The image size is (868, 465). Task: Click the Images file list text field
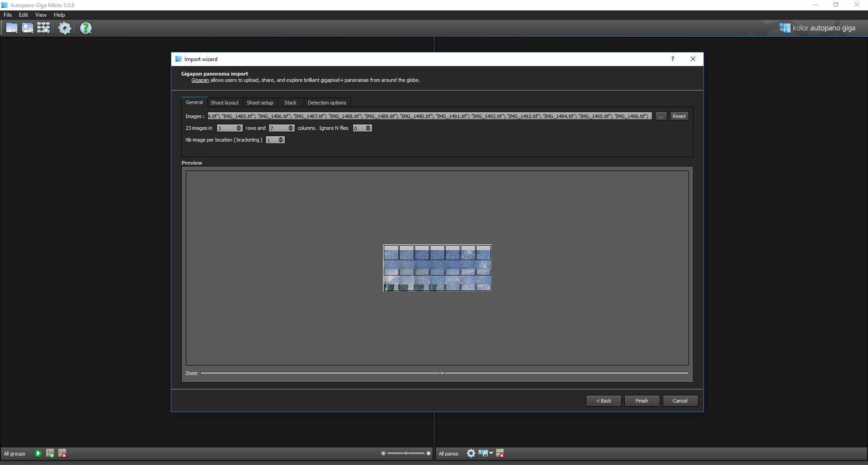pos(429,116)
